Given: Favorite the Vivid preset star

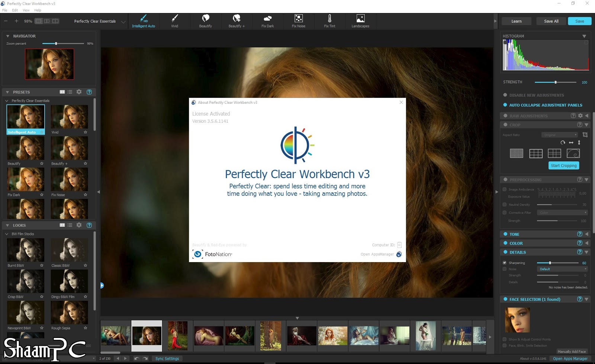Looking at the screenshot, I should pyautogui.click(x=86, y=132).
